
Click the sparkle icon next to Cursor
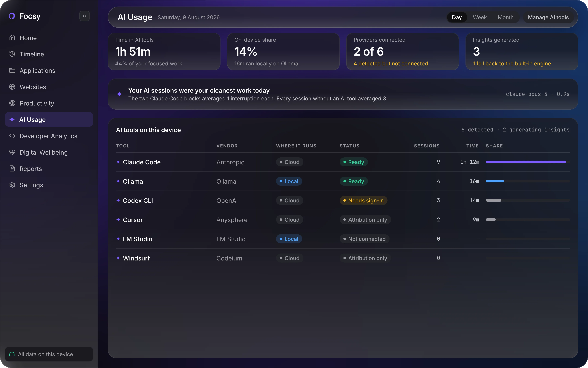(x=118, y=220)
